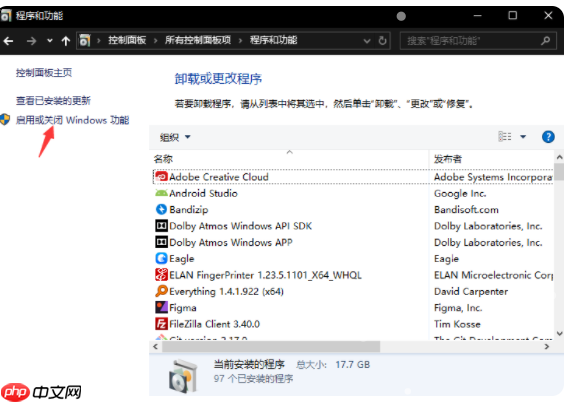Go up one level with up arrow
Image resolution: width=576 pixels, height=402 pixels.
coord(65,41)
